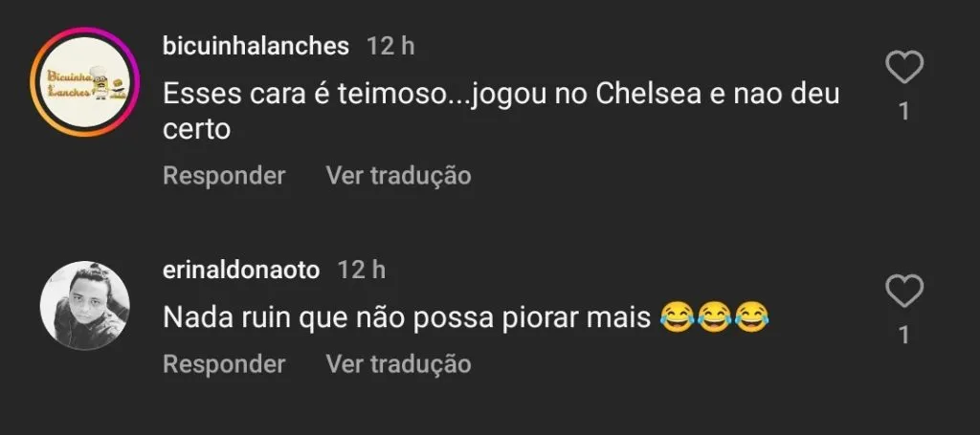Viewport: 980px width, 435px height.
Task: Tap the heart on erinaldonaoto's comment
Action: pyautogui.click(x=904, y=292)
